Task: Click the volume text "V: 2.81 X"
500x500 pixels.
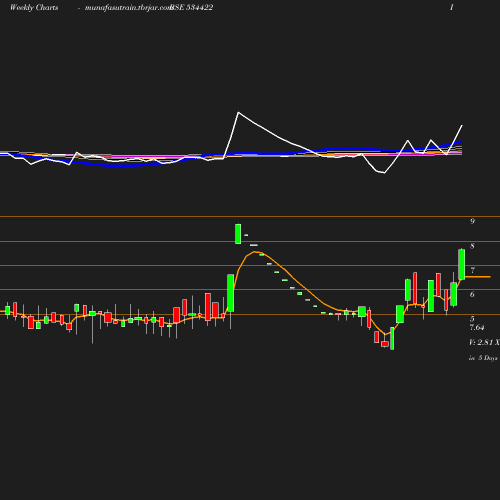Action: click(484, 342)
